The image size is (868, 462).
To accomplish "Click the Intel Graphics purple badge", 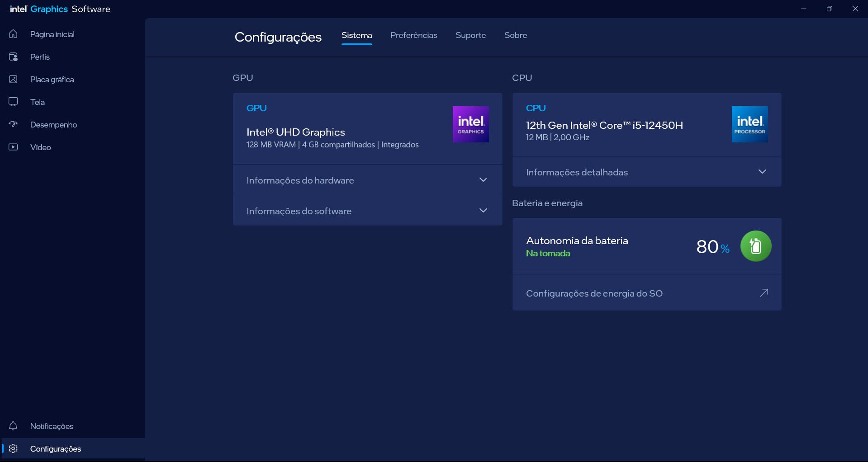I will click(x=470, y=124).
